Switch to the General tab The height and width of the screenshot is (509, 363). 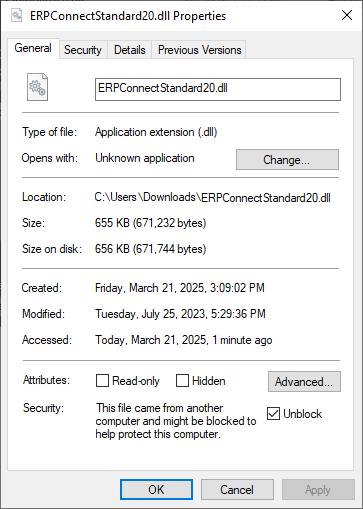[33, 48]
